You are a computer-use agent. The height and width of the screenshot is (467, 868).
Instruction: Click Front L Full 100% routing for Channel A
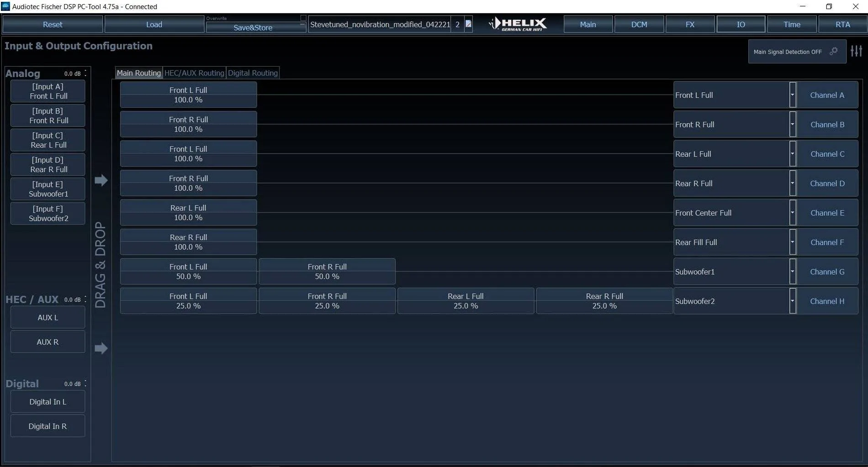[x=188, y=95]
